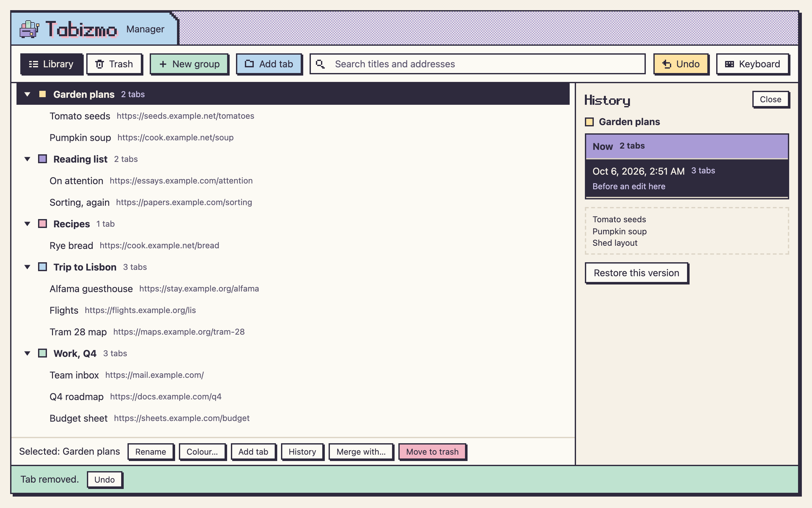Click the search magnifier icon

pyautogui.click(x=320, y=64)
